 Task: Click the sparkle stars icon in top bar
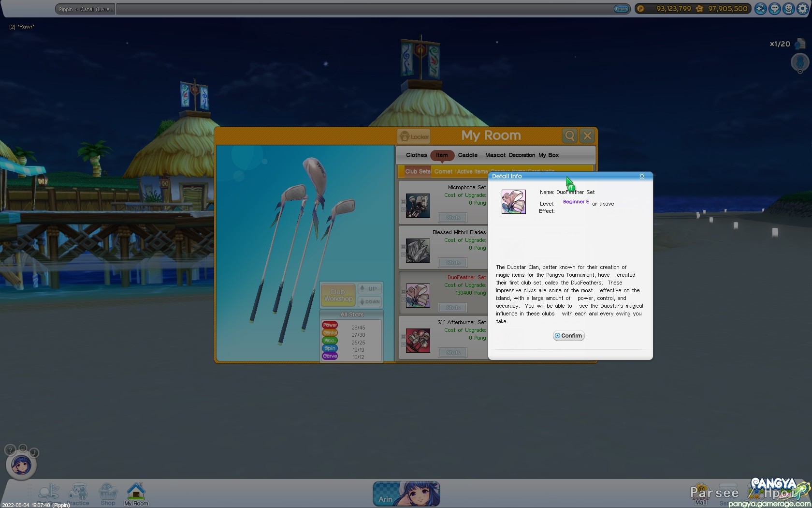pos(760,9)
